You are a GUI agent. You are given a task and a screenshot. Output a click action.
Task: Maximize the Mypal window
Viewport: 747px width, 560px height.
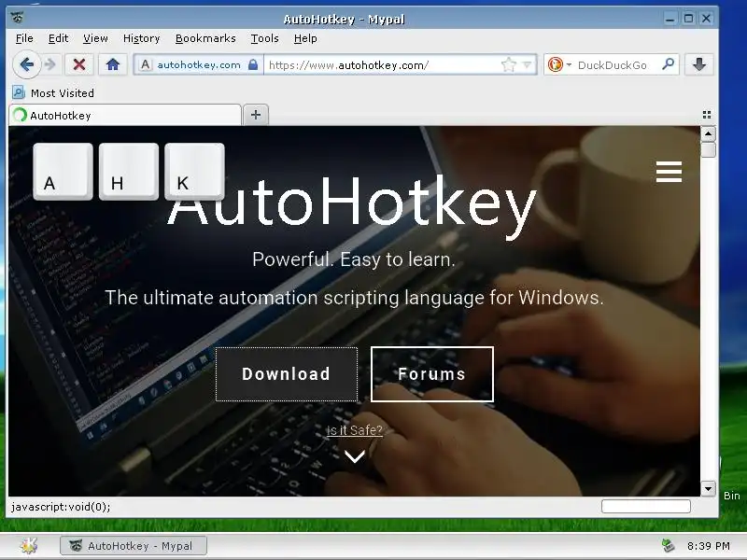pyautogui.click(x=688, y=19)
